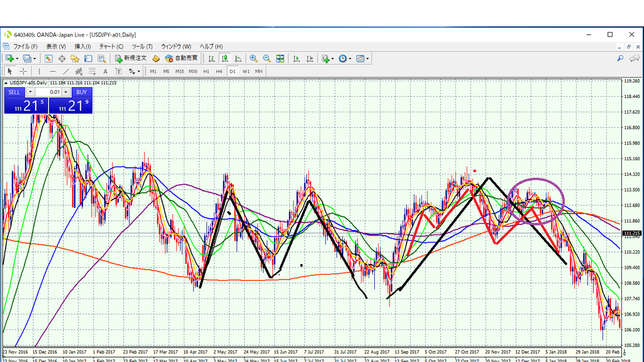Open the Indicators list icon

click(x=326, y=58)
